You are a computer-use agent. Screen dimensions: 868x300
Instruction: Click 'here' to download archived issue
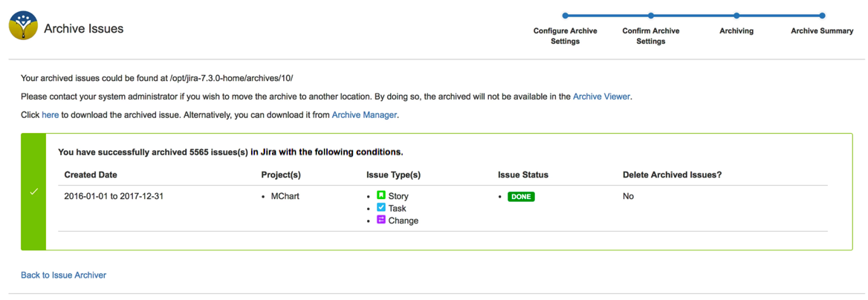click(x=51, y=115)
